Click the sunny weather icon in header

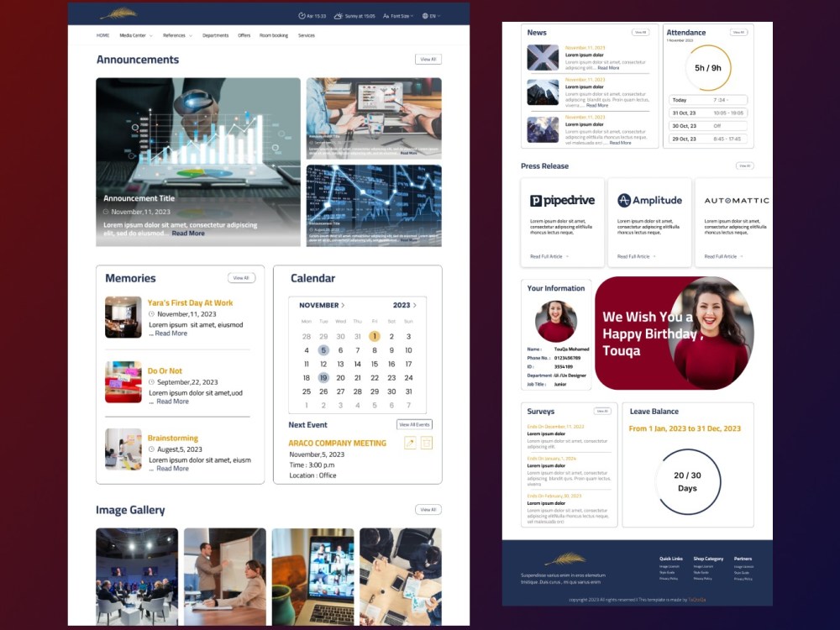[x=338, y=16]
